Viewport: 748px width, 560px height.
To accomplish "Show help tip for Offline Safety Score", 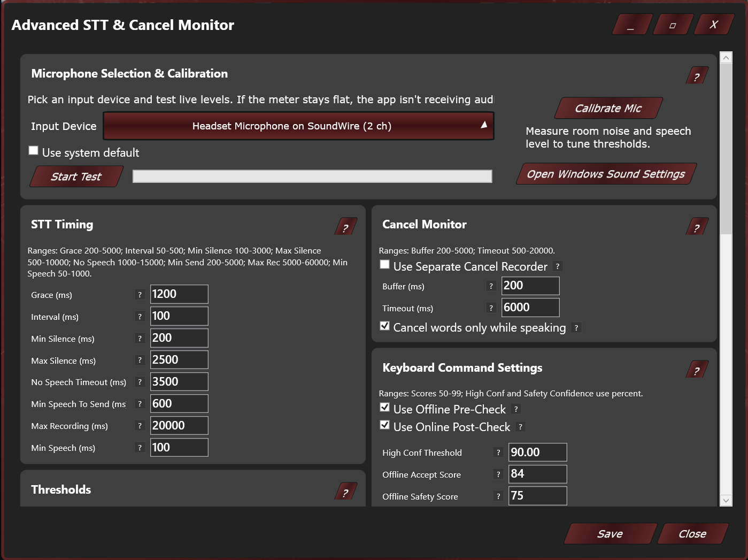I will tap(499, 496).
